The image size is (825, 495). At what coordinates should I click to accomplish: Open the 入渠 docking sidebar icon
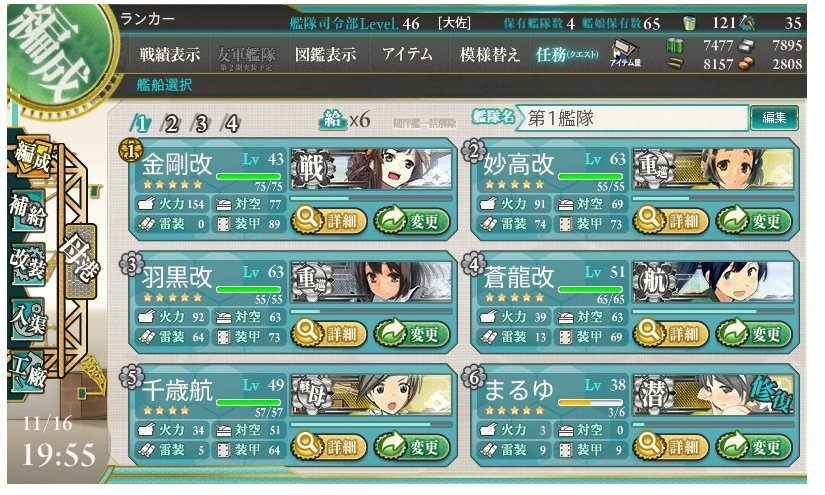click(x=28, y=319)
